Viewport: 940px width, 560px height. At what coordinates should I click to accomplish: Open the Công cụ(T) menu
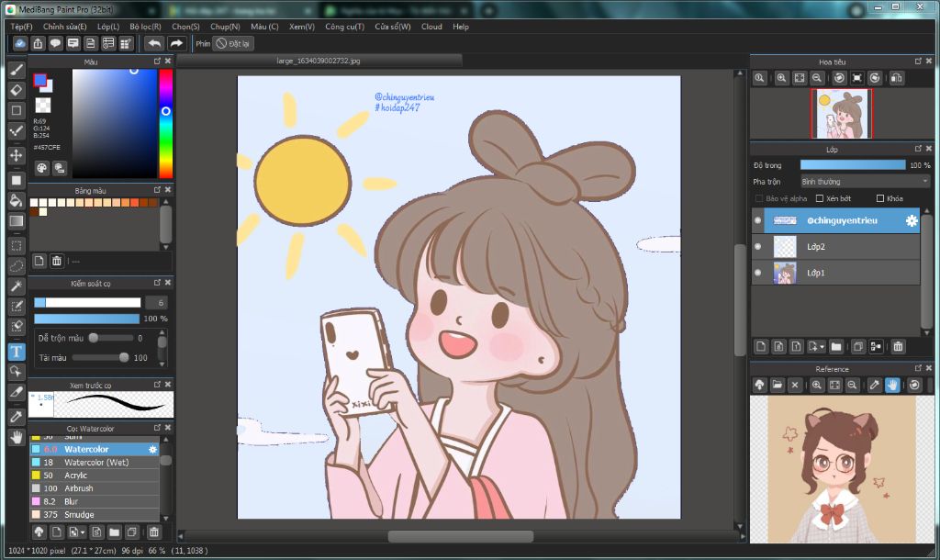coord(345,27)
